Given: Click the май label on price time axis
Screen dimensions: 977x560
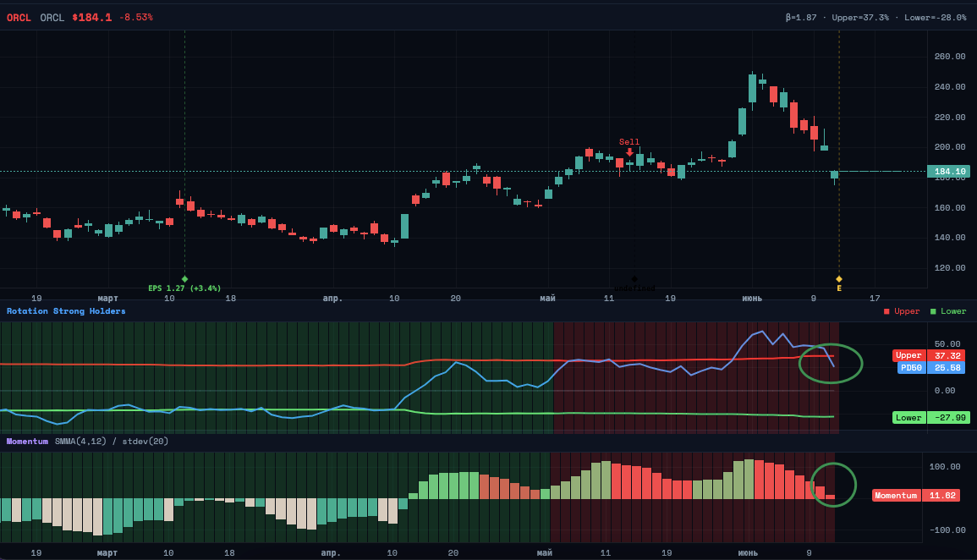Looking at the screenshot, I should 547,299.
